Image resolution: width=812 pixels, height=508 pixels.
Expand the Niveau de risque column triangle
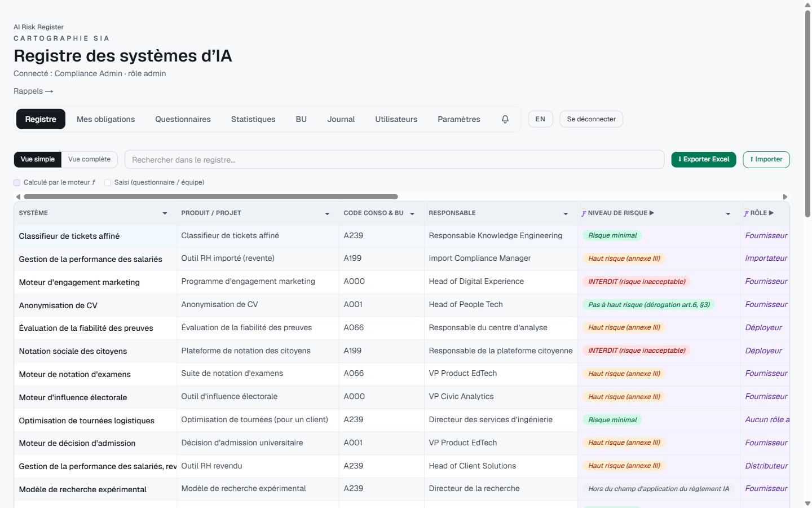point(652,213)
